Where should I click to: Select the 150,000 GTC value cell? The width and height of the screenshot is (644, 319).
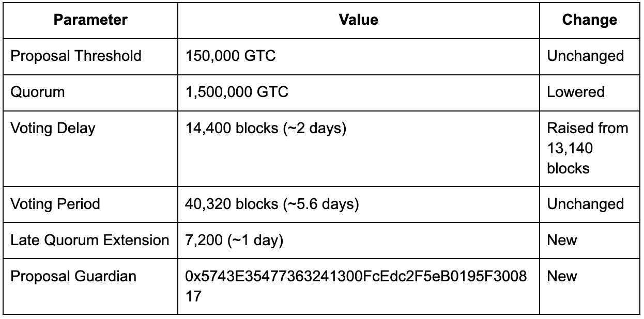tap(358, 56)
